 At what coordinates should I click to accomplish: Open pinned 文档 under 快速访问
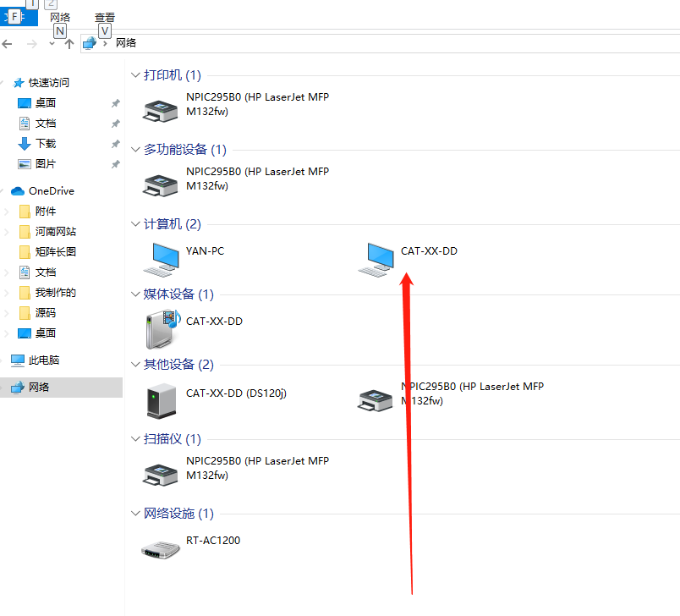click(45, 124)
